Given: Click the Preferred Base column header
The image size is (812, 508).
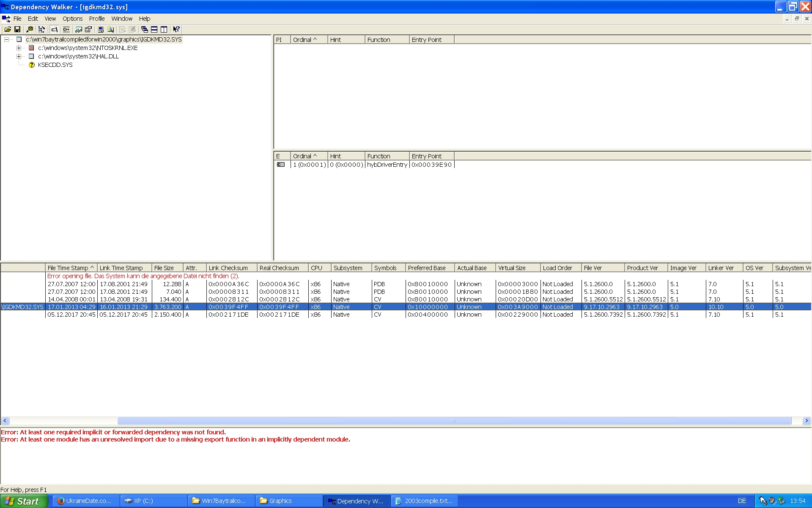Looking at the screenshot, I should (x=430, y=268).
